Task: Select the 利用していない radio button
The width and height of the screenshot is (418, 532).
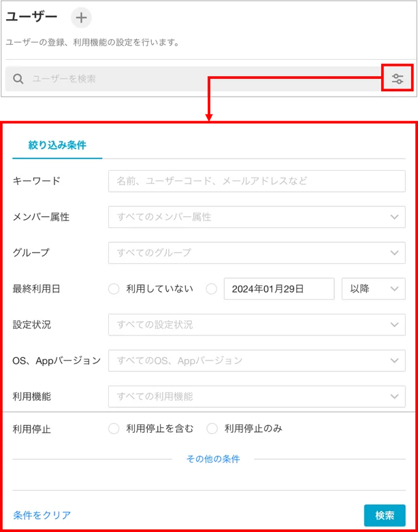Action: point(114,289)
